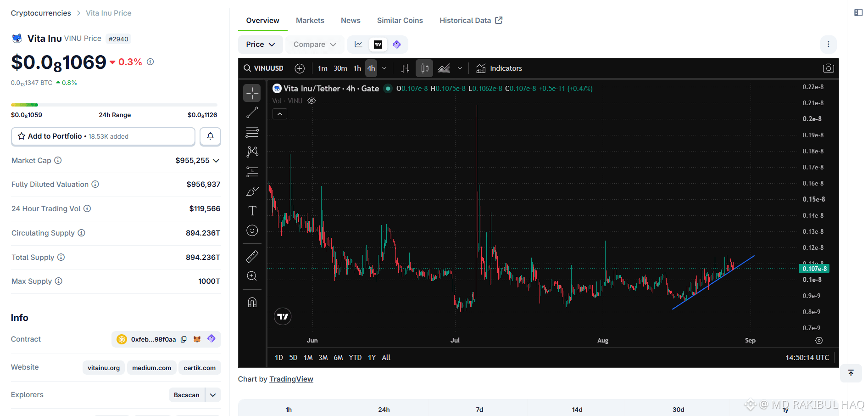868x416 pixels.
Task: Take a chart snapshot with camera icon
Action: tap(828, 68)
